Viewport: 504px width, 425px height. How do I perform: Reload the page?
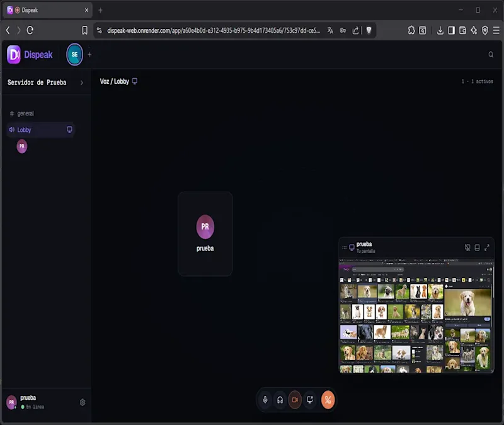coord(30,30)
